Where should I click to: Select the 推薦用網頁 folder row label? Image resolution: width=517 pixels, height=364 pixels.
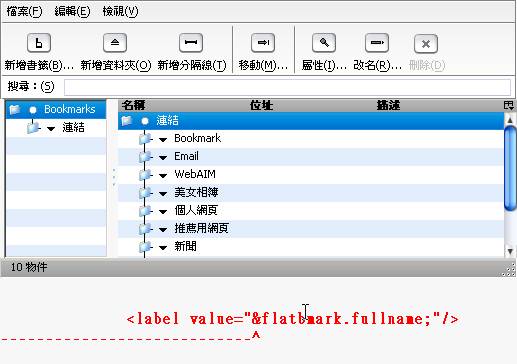coord(201,229)
